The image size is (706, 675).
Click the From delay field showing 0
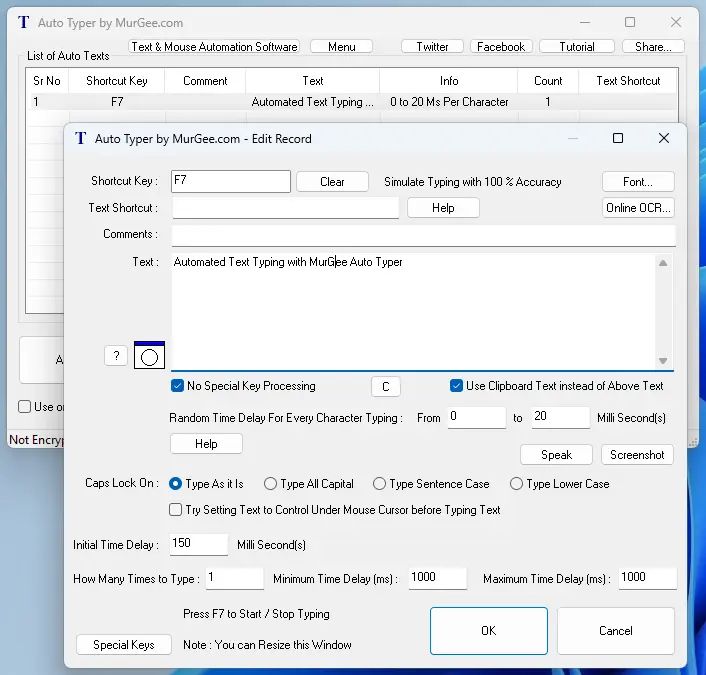click(x=476, y=417)
